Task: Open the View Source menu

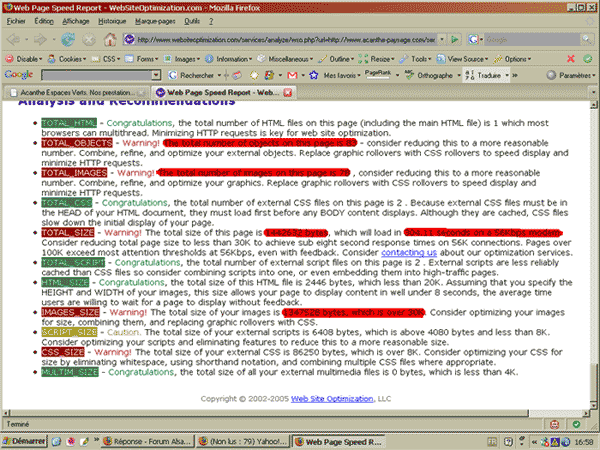Action: (462, 59)
